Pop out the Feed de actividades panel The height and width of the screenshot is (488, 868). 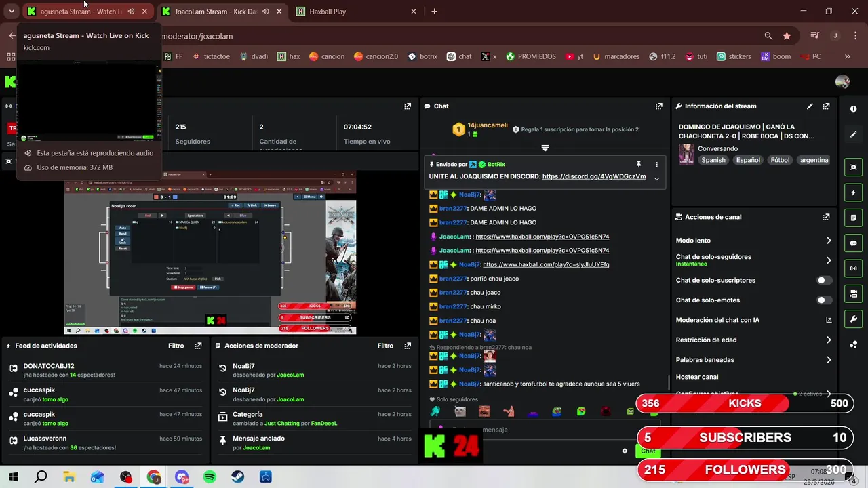pos(198,346)
